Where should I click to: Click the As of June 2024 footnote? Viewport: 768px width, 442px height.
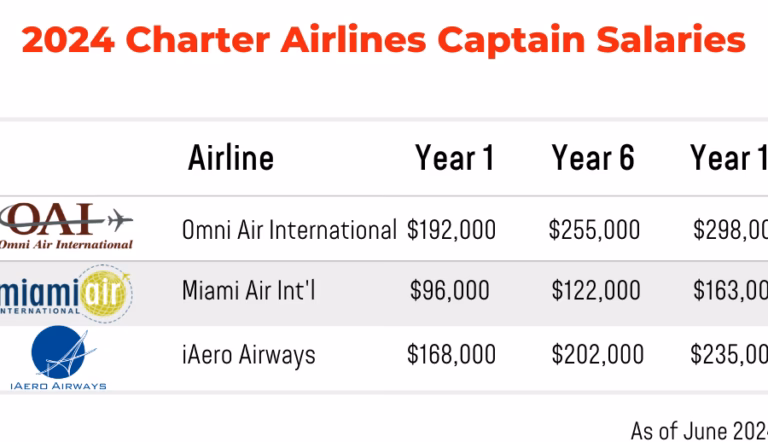click(699, 430)
